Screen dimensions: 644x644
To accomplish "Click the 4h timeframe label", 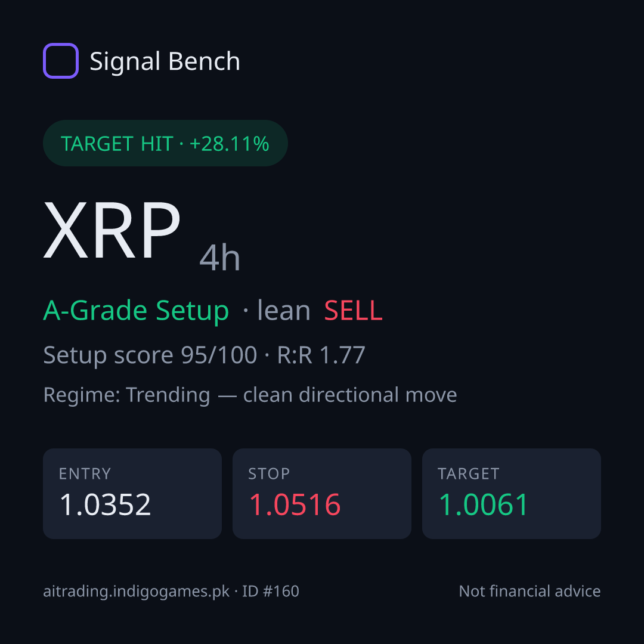I will (x=219, y=258).
